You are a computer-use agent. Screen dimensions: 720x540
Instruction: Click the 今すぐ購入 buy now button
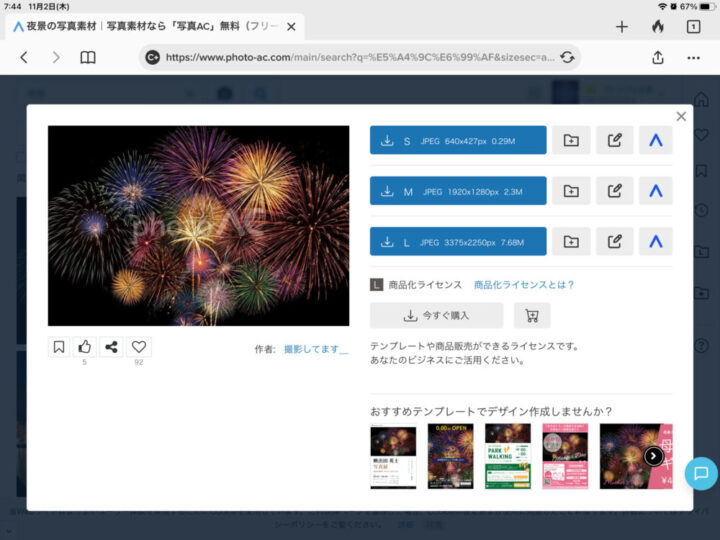click(x=436, y=316)
